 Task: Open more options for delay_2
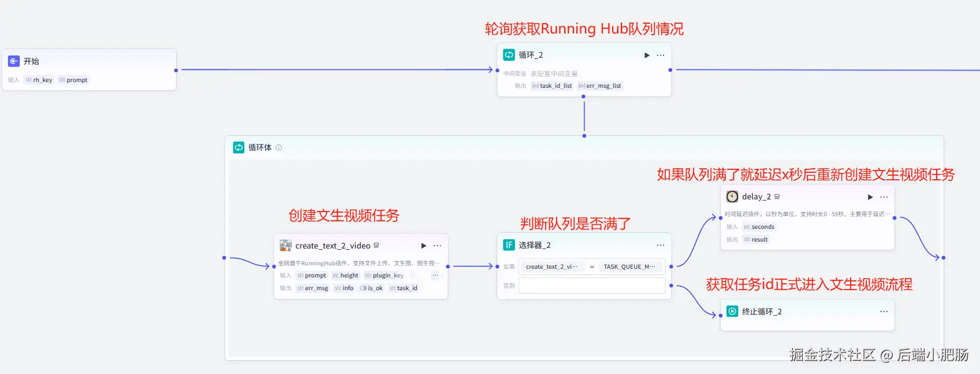click(884, 197)
